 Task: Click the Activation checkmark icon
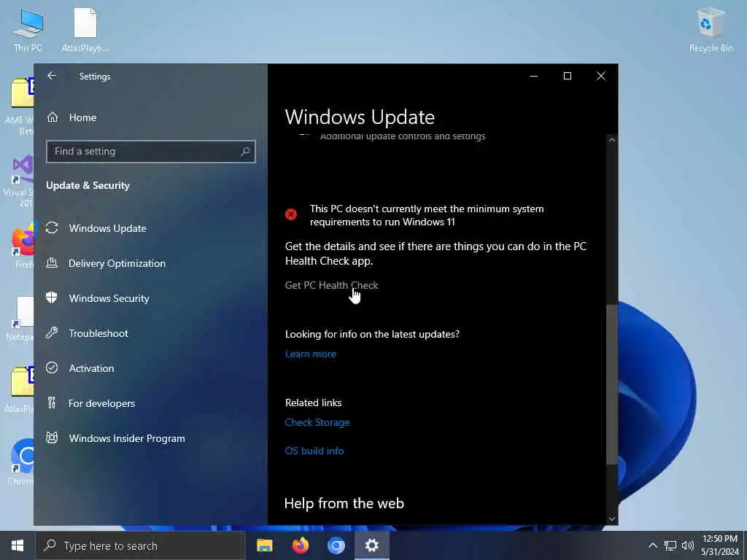coord(52,368)
